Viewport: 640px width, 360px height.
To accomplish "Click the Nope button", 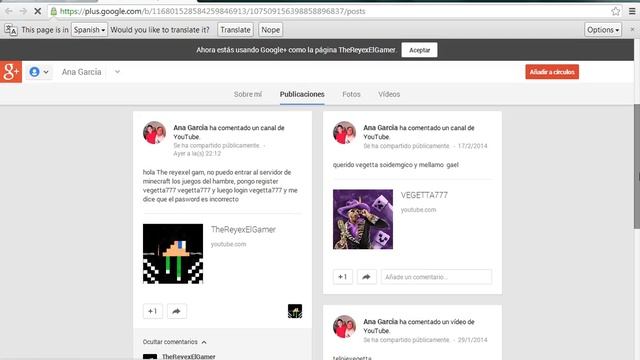I will 271,30.
